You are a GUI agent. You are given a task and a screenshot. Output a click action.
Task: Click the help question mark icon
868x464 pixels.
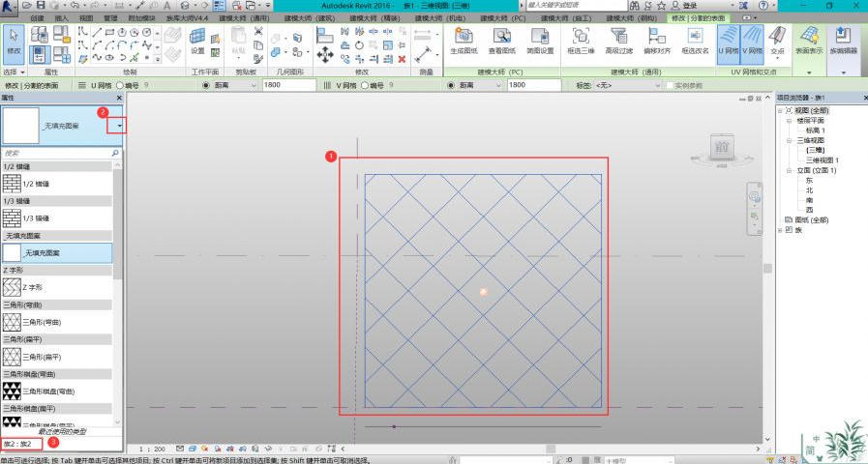[x=763, y=6]
